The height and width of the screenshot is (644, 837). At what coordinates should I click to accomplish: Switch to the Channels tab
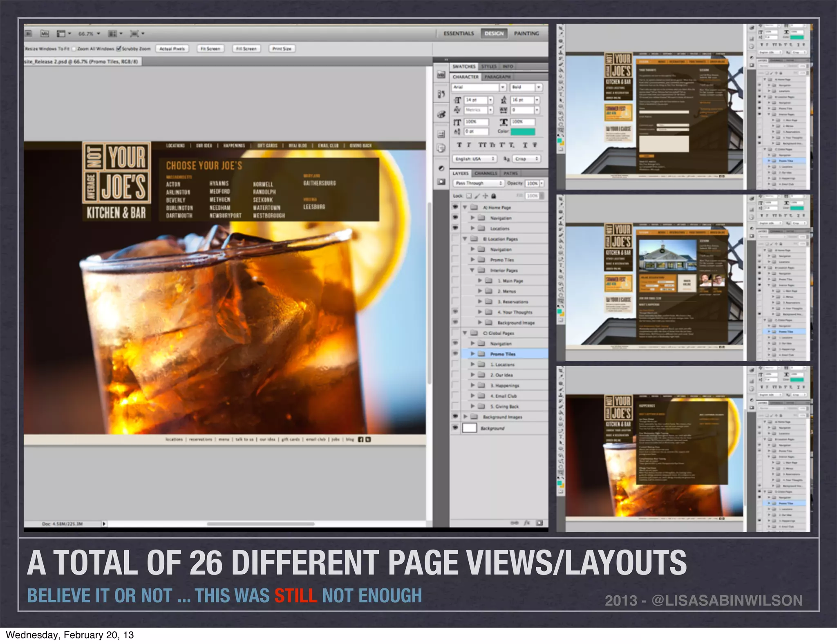(486, 173)
